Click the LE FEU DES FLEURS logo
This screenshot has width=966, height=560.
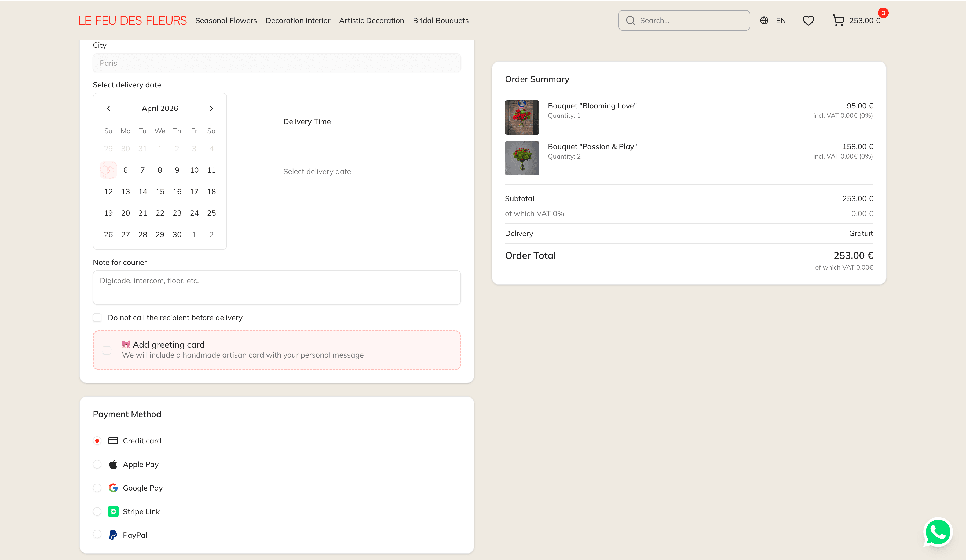click(133, 21)
